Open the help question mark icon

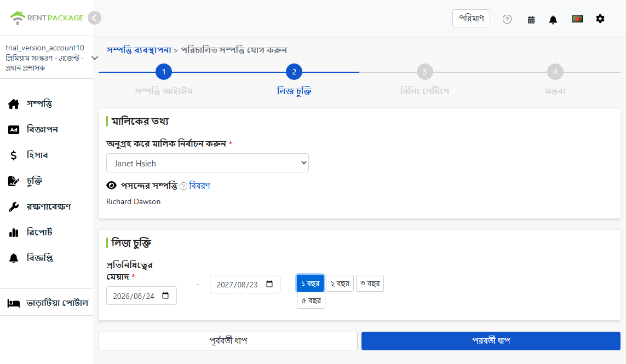click(507, 19)
